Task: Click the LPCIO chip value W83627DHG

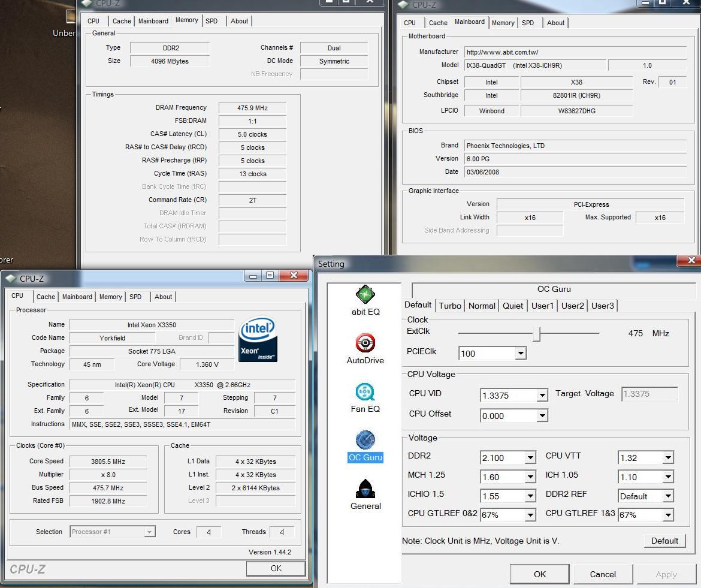Action: point(577,111)
